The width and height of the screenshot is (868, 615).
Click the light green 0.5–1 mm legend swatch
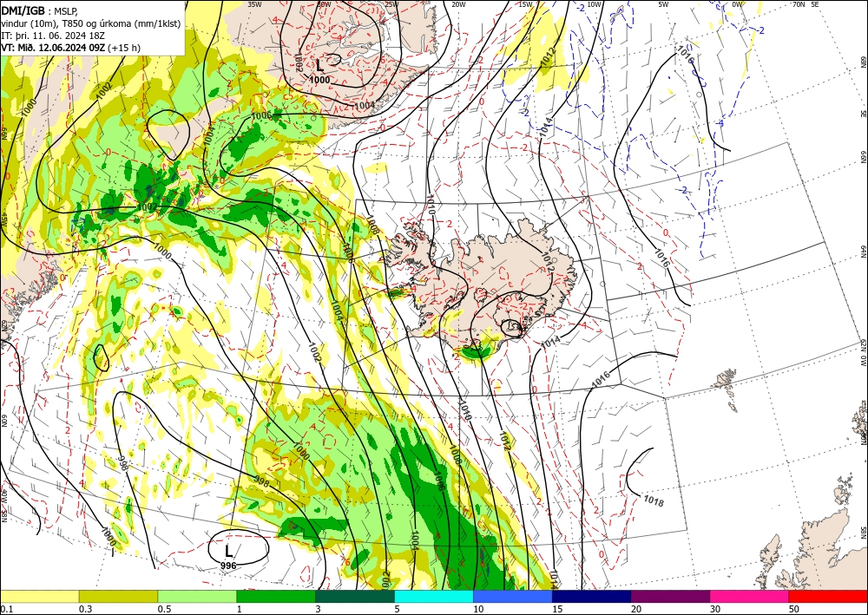coord(197,596)
